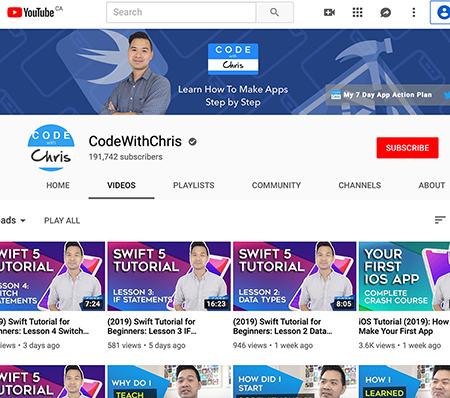Image resolution: width=450 pixels, height=398 pixels.
Task: Open My 7 Day App Action Plan link
Action: click(x=381, y=95)
